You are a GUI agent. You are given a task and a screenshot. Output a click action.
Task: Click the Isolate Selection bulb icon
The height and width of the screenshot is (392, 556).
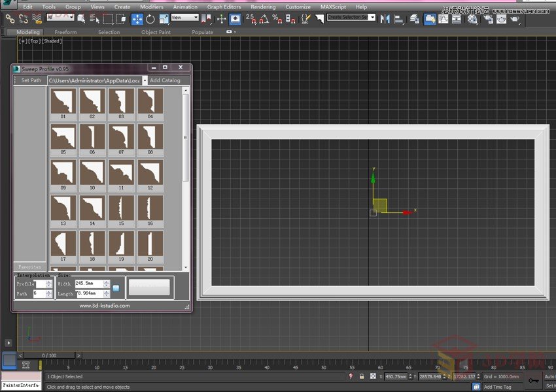tap(351, 376)
